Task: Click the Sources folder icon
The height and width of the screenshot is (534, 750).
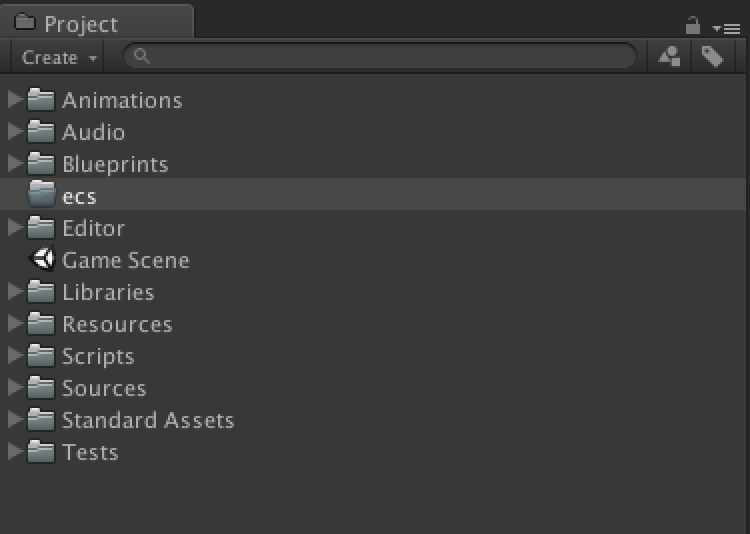Action: [x=41, y=387]
